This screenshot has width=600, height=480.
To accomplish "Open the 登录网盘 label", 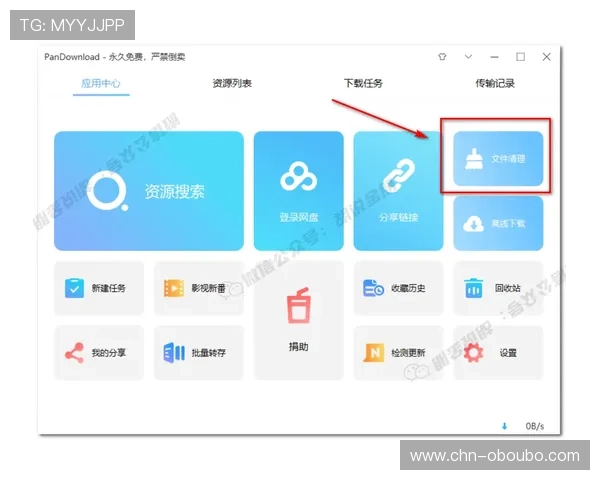I will pos(298,217).
